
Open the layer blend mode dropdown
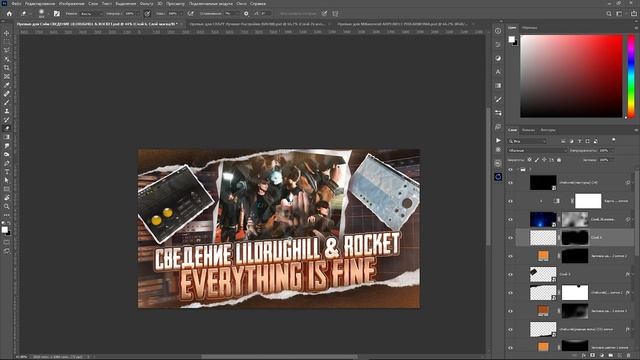point(537,151)
